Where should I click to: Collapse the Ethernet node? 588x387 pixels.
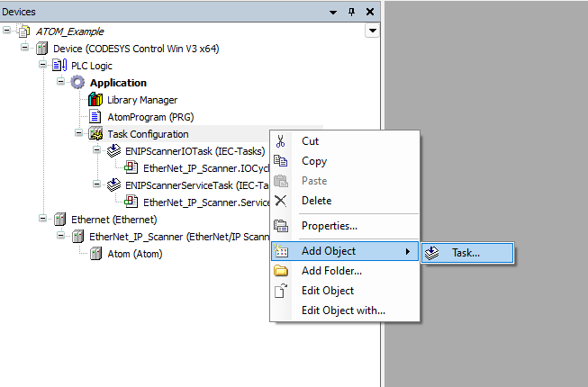pyautogui.click(x=42, y=219)
